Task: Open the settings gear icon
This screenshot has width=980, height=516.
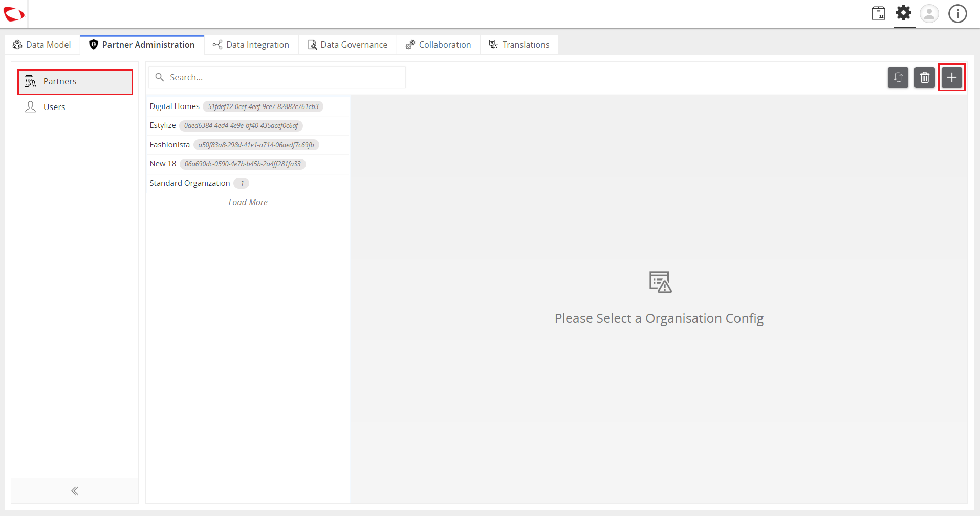Action: pyautogui.click(x=904, y=13)
